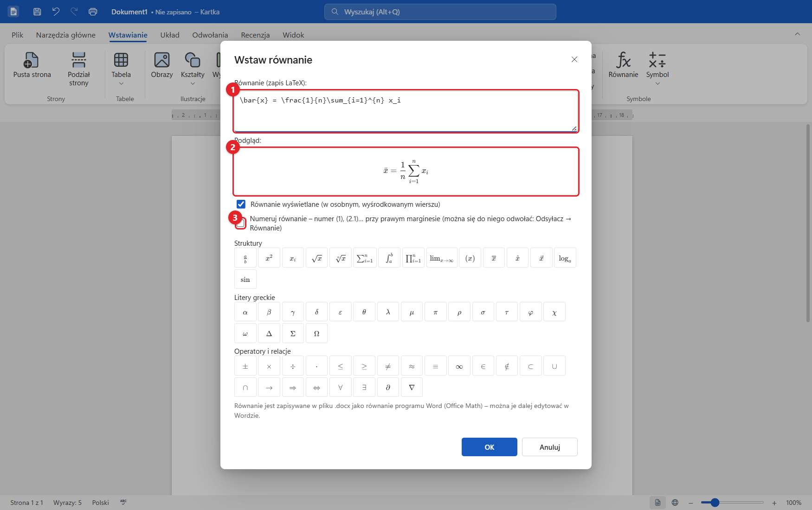812x510 pixels.
Task: Insert the integral structure
Action: pyautogui.click(x=389, y=258)
